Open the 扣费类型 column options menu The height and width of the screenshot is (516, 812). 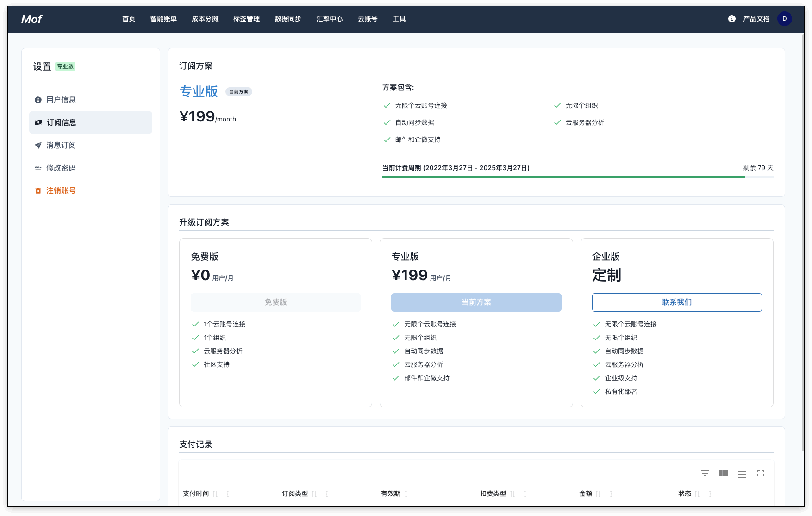click(525, 493)
